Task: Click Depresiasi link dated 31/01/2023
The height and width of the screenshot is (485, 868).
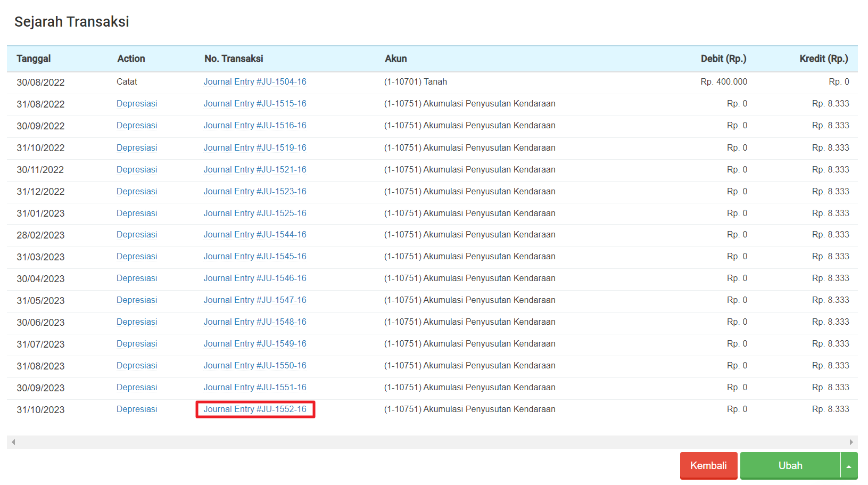Action: (x=137, y=213)
